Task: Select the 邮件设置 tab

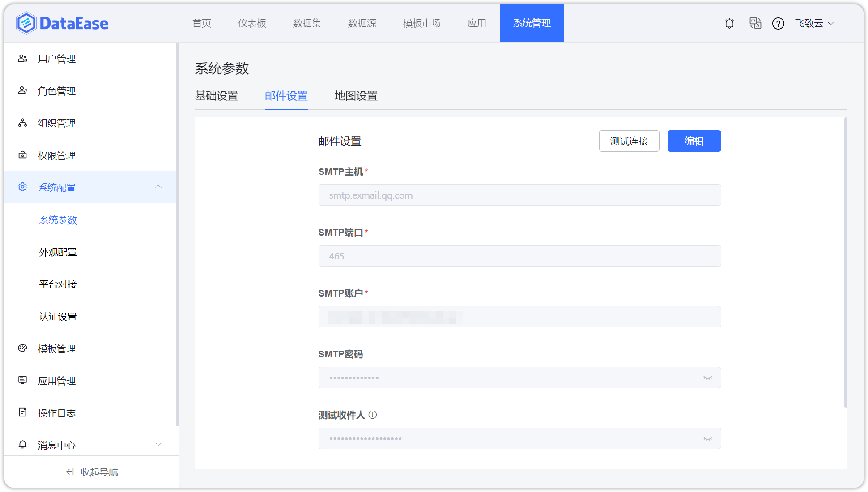Action: click(286, 96)
